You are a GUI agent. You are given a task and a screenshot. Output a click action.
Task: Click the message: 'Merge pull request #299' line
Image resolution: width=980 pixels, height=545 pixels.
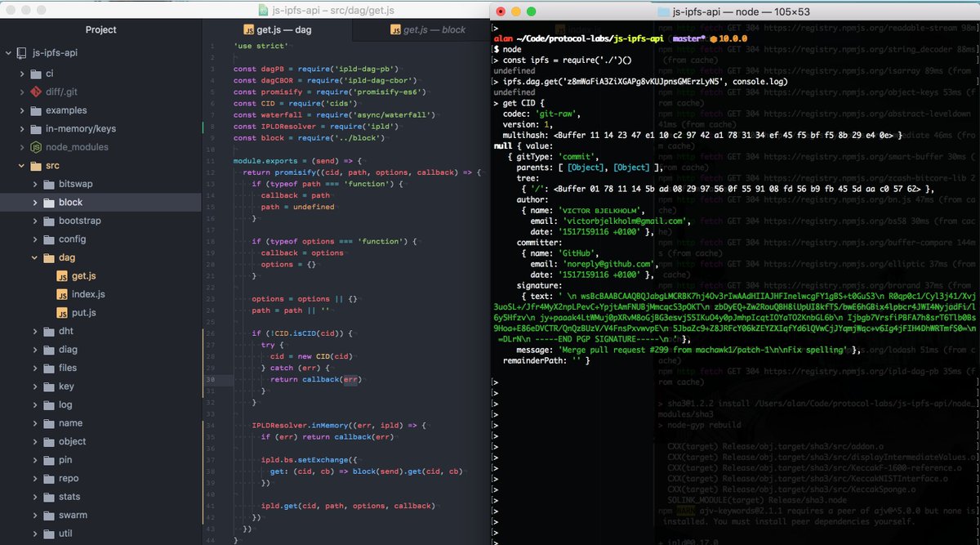click(x=688, y=350)
